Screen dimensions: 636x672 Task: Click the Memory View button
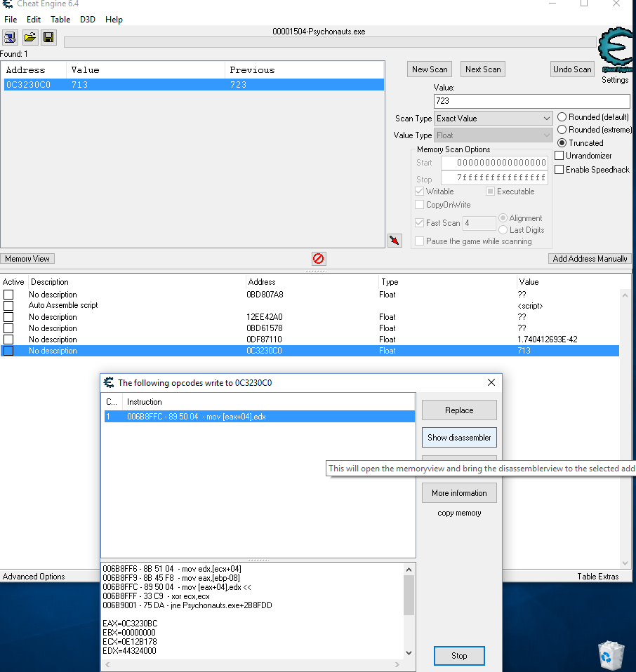(27, 258)
